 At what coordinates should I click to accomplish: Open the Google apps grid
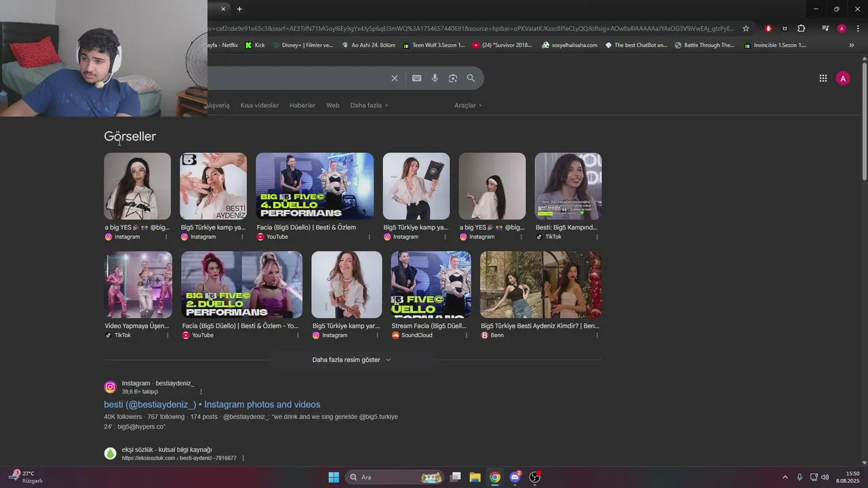pyautogui.click(x=823, y=79)
